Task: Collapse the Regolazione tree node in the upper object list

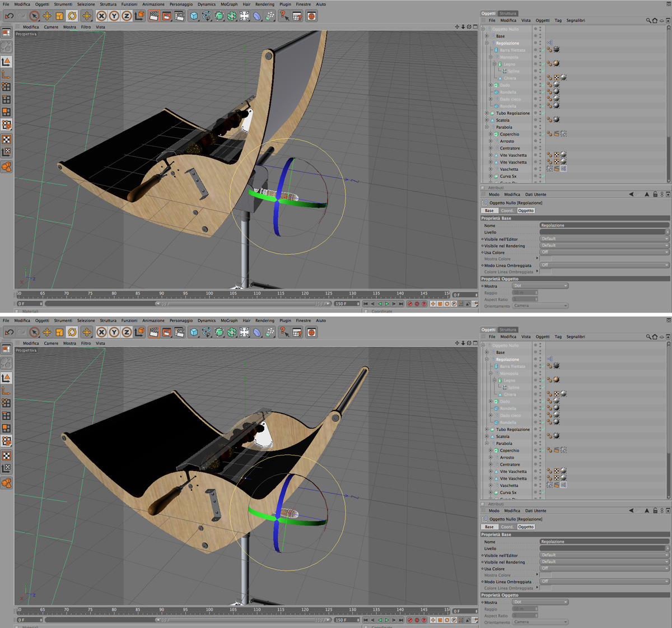Action: [x=487, y=43]
